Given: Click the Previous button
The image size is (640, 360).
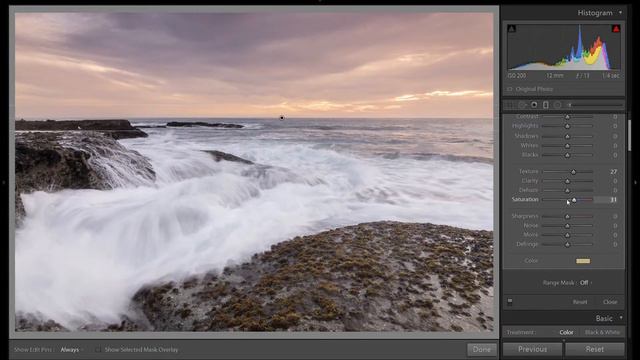Looking at the screenshot, I should (x=532, y=349).
